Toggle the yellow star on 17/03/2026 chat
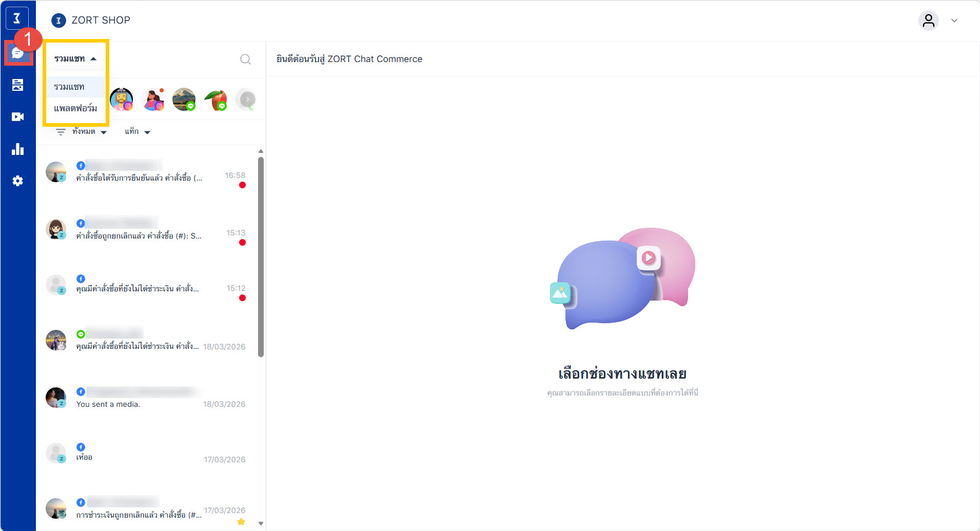The width and height of the screenshot is (980, 531). (241, 522)
